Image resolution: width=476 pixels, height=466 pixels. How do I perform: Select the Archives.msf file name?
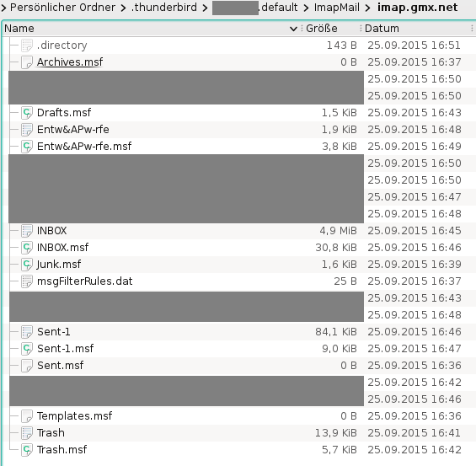pos(70,62)
